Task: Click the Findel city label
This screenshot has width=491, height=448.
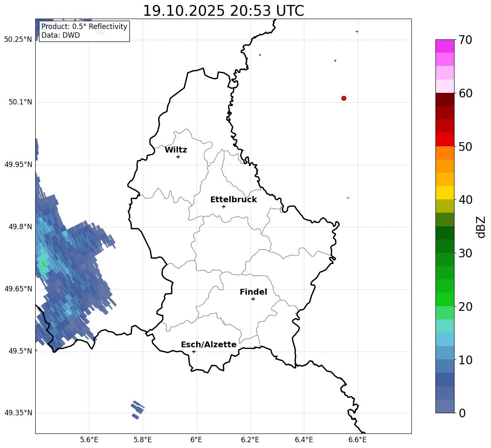Action: pos(253,292)
